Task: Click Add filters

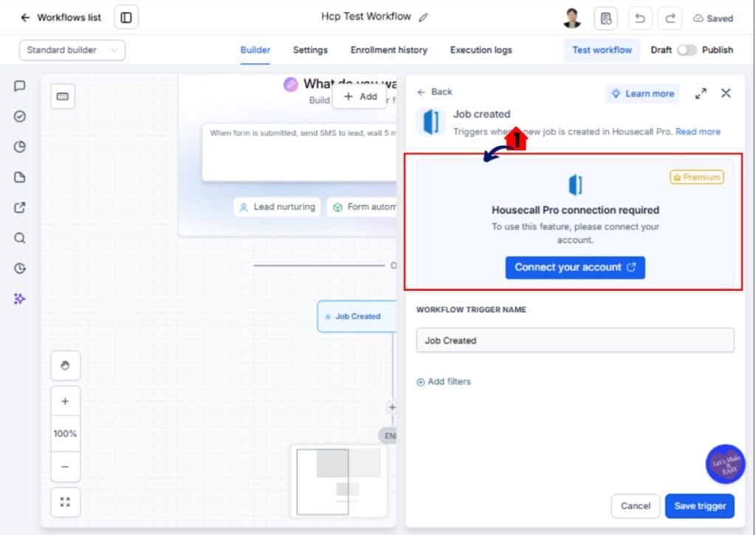Action: 444,382
